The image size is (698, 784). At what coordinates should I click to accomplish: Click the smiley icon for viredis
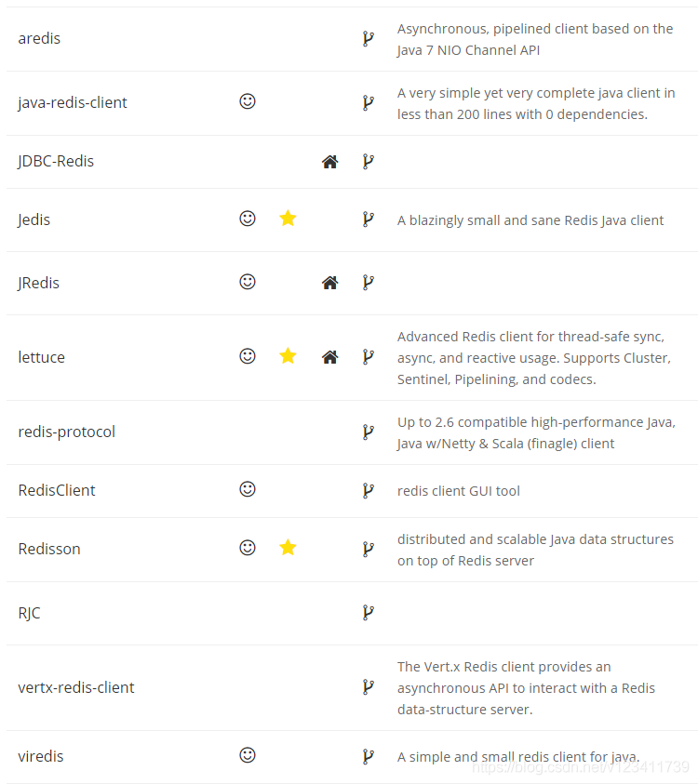pyautogui.click(x=248, y=755)
